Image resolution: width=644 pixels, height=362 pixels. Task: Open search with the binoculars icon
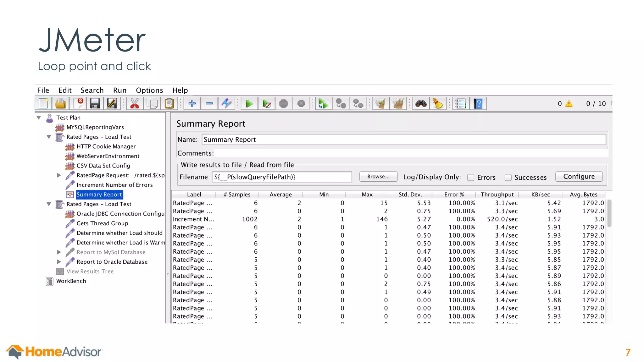coord(421,103)
